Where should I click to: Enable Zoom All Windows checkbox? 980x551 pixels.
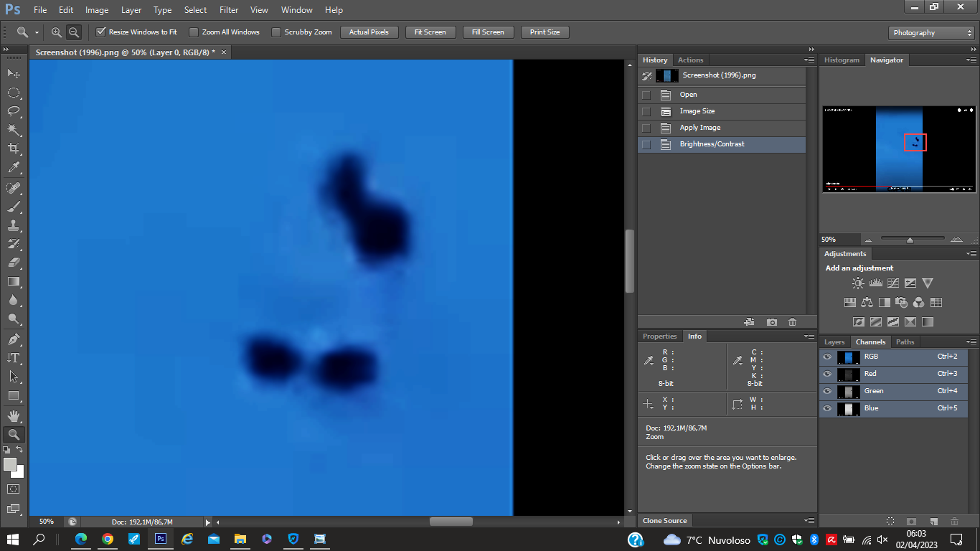[194, 32]
